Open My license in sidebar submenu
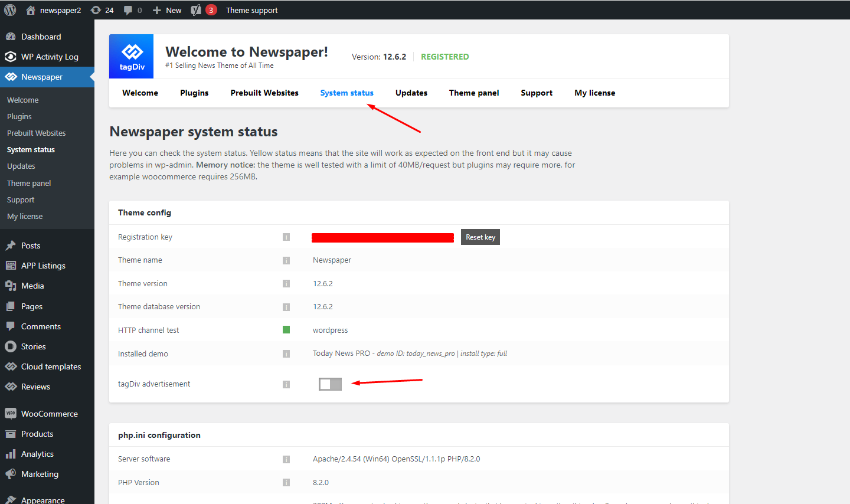Image resolution: width=850 pixels, height=504 pixels. point(25,216)
